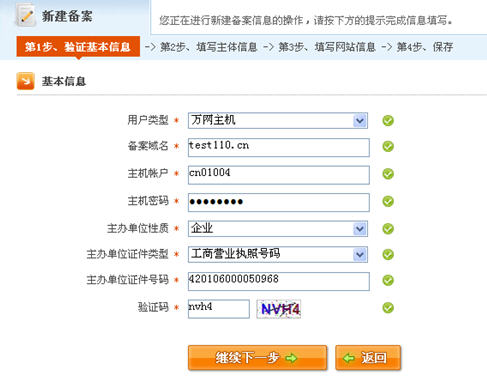Click green checkmark beside 主机密码 field

pyautogui.click(x=388, y=201)
